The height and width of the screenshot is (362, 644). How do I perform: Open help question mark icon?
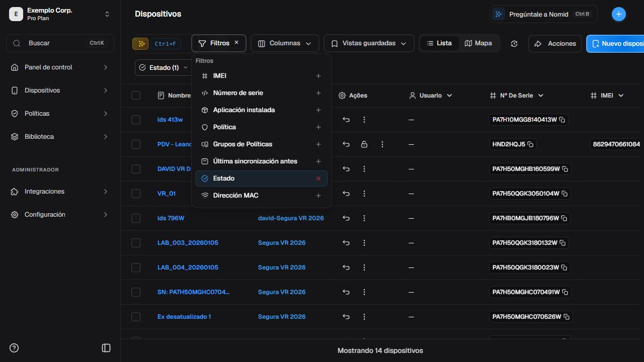(14, 348)
